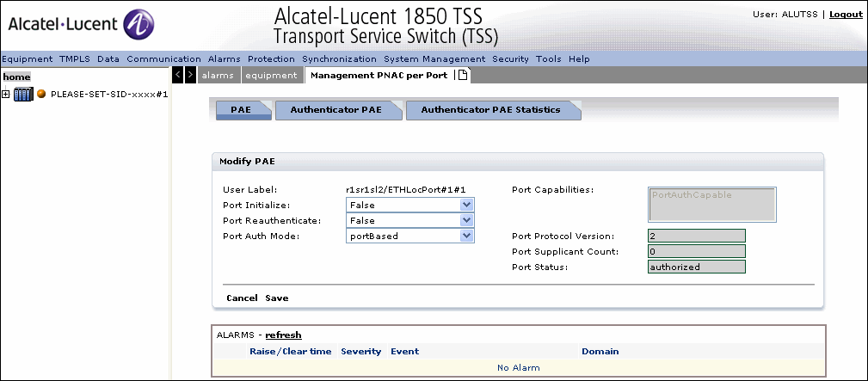Click the Port Capabilities box
The width and height of the screenshot is (868, 381).
tap(712, 205)
